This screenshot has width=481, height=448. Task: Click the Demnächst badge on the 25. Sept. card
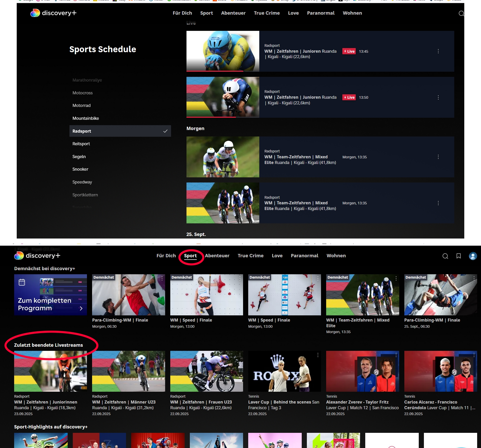pos(415,277)
